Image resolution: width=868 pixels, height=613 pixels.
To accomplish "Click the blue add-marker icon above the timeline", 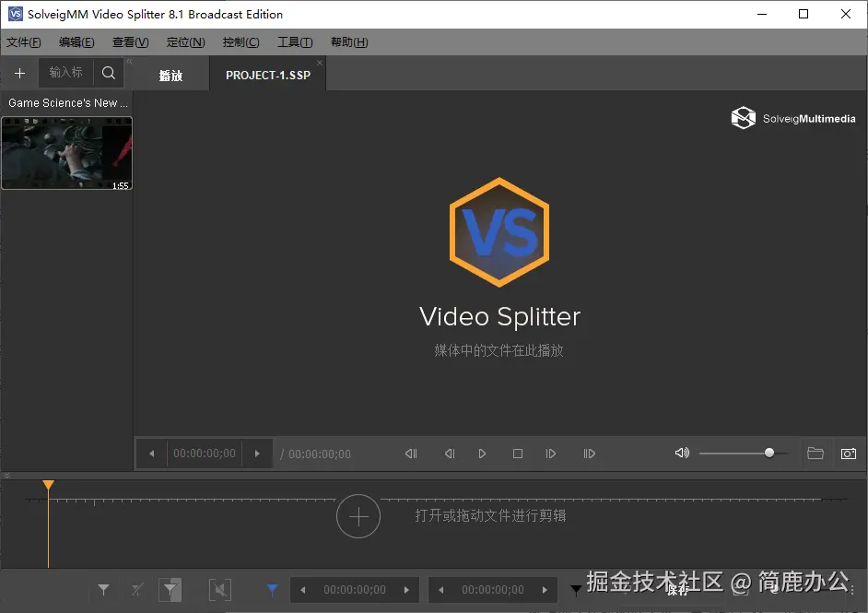I will 272,589.
